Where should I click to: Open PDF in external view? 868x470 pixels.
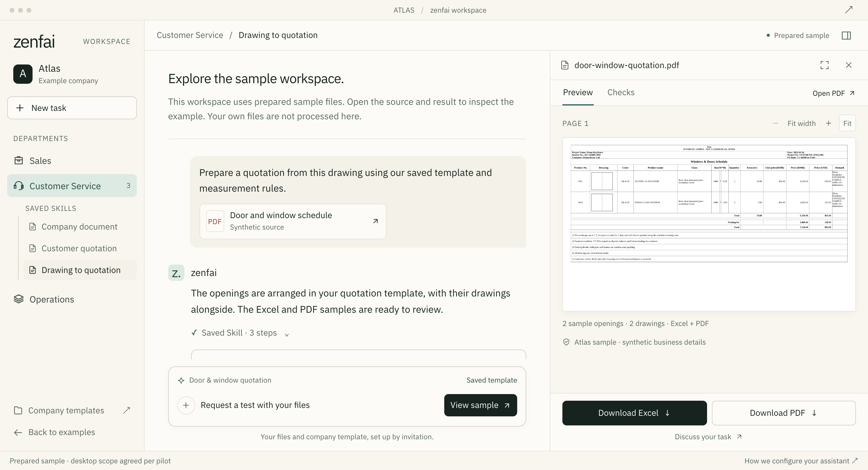click(x=833, y=93)
